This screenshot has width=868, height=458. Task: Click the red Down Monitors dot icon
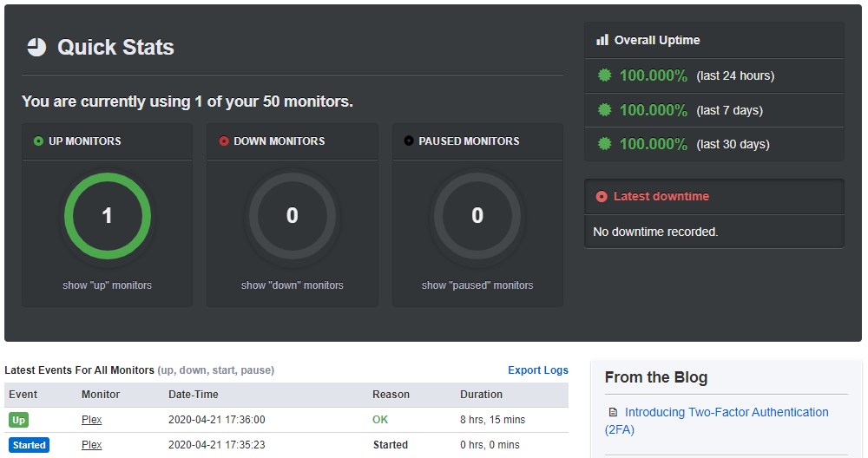coord(224,141)
